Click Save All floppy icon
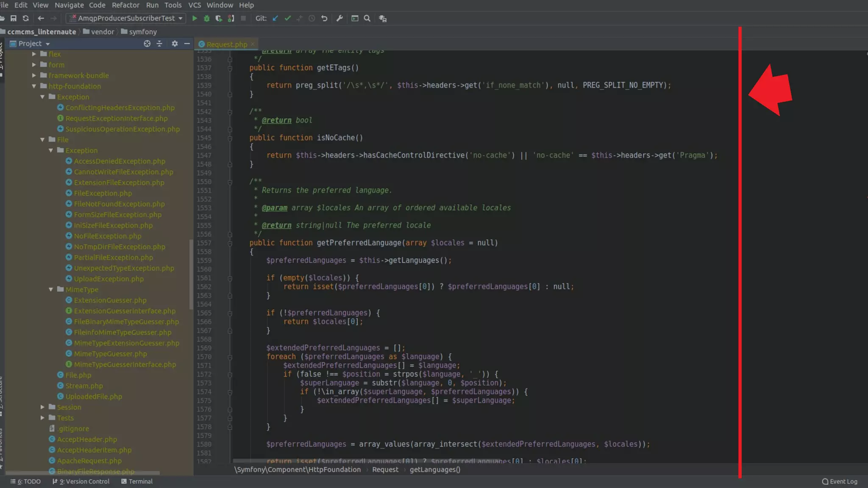 (14, 18)
